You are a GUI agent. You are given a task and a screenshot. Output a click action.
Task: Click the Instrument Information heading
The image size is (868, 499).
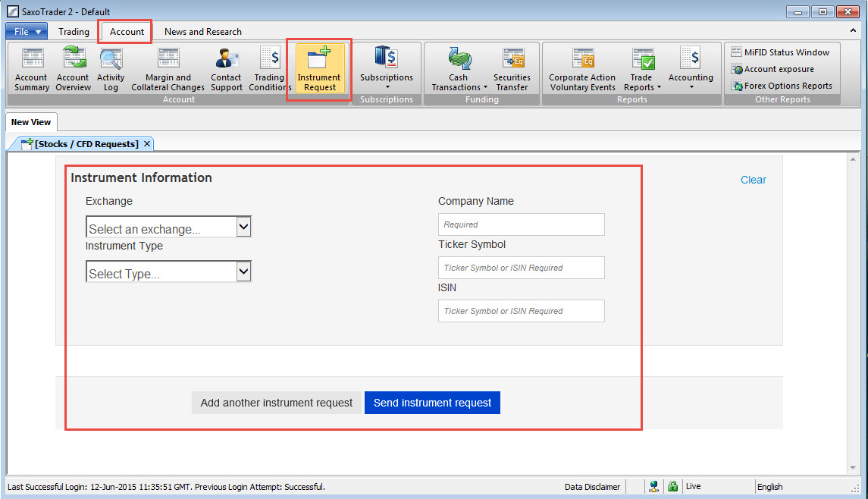[x=141, y=177]
